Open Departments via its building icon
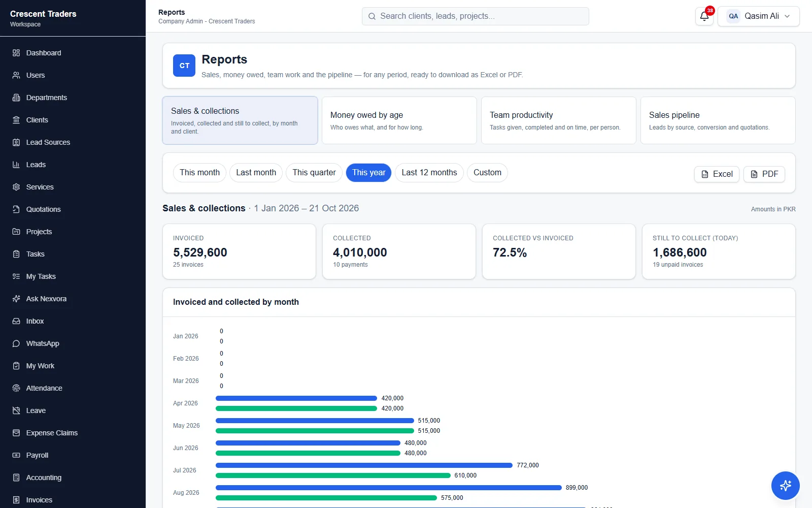 (x=16, y=98)
